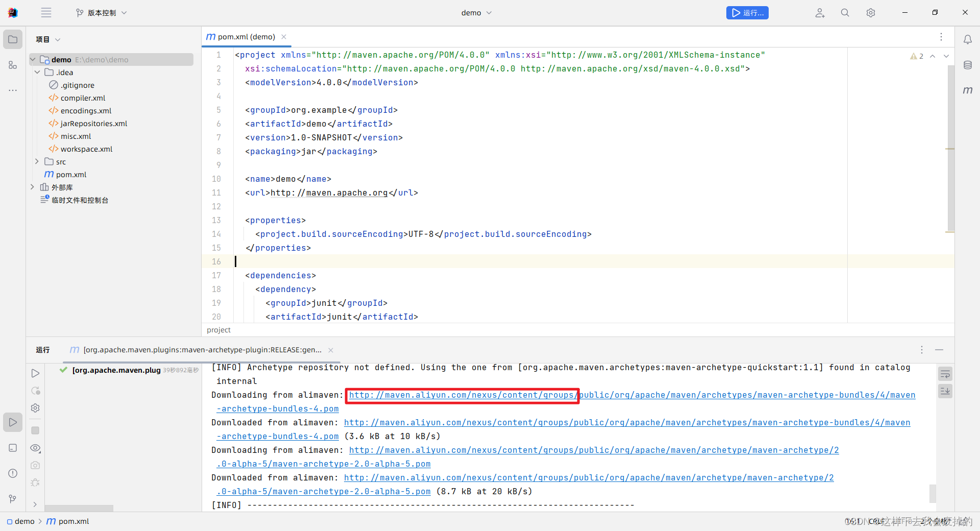Open IDE settings gear
This screenshot has height=531, width=980.
[x=871, y=13]
